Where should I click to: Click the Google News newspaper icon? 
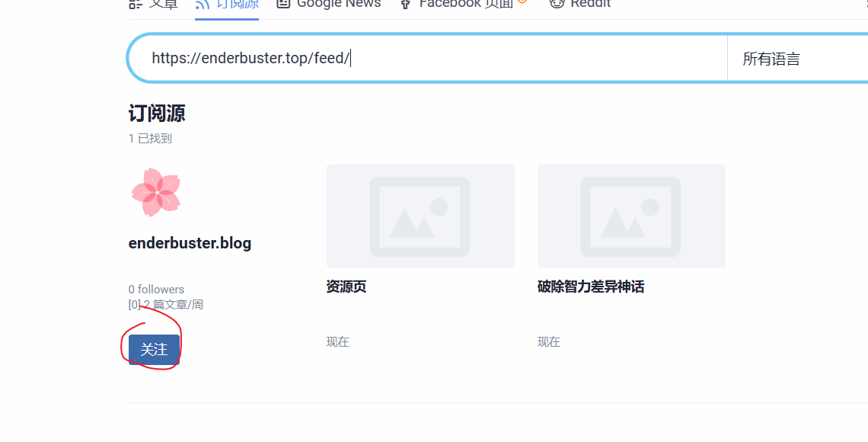[284, 4]
